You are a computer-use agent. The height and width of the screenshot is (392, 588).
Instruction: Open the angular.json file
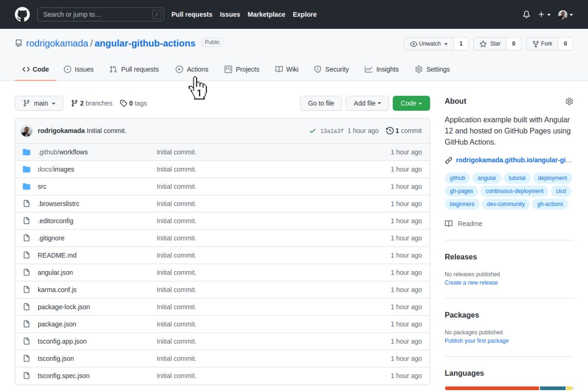pyautogui.click(x=55, y=273)
